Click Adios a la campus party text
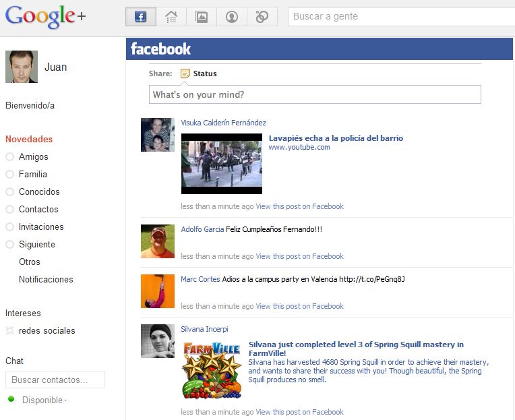 (313, 279)
